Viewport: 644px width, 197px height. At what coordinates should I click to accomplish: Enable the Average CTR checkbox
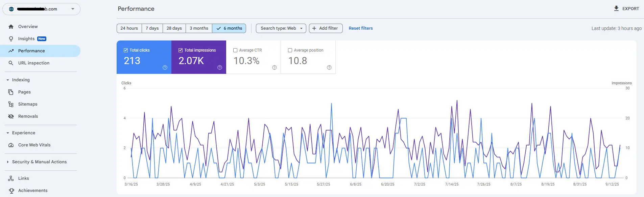click(x=235, y=50)
